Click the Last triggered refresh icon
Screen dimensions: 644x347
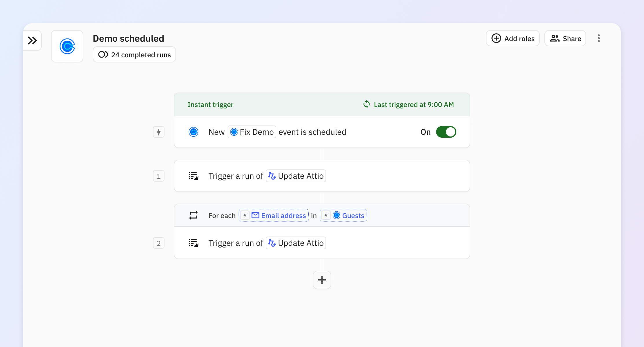(366, 104)
